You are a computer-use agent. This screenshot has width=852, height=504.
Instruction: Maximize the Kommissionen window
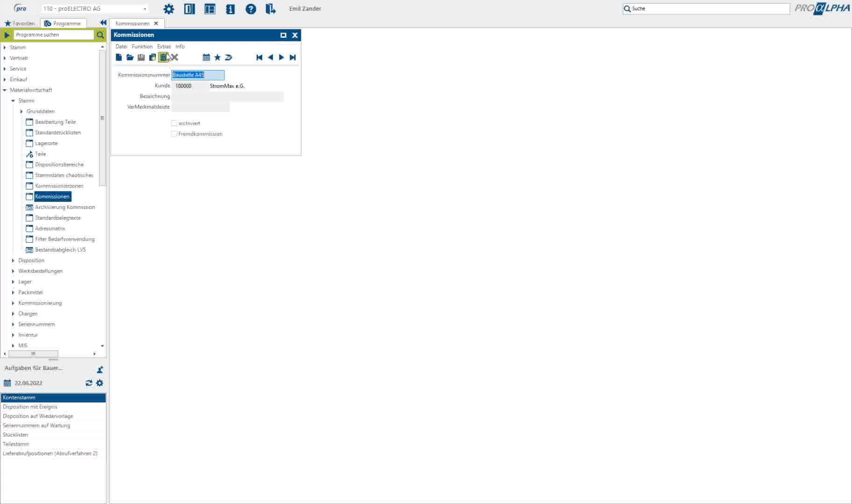tap(283, 35)
